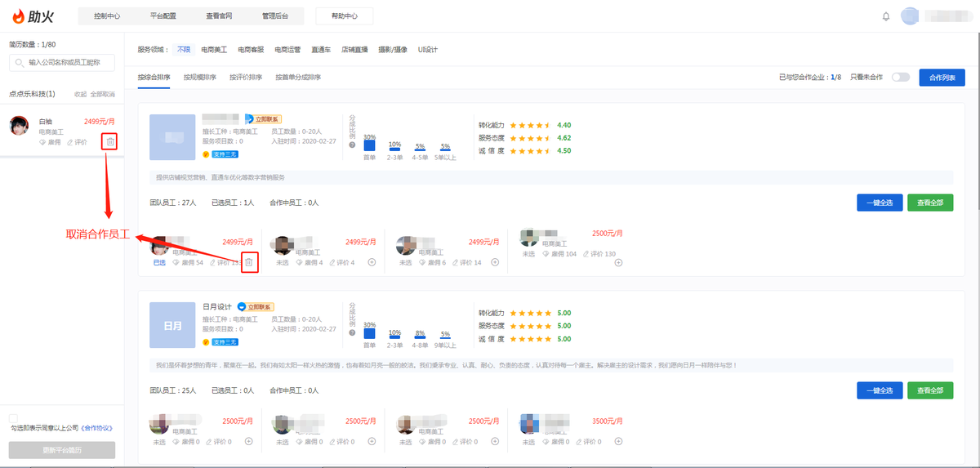980x468 pixels.
Task: Add the employee with 雇佣 104 via plus
Action: pyautogui.click(x=618, y=262)
